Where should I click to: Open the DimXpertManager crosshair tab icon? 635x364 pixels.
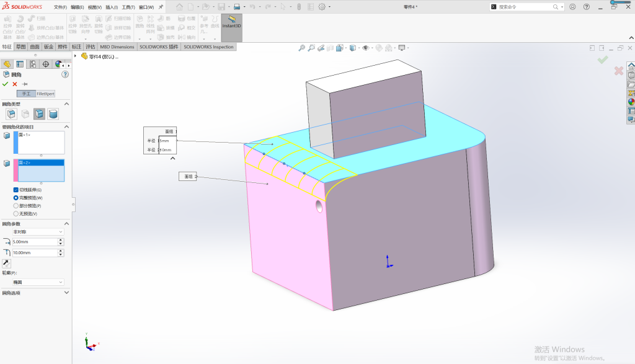pyautogui.click(x=46, y=64)
